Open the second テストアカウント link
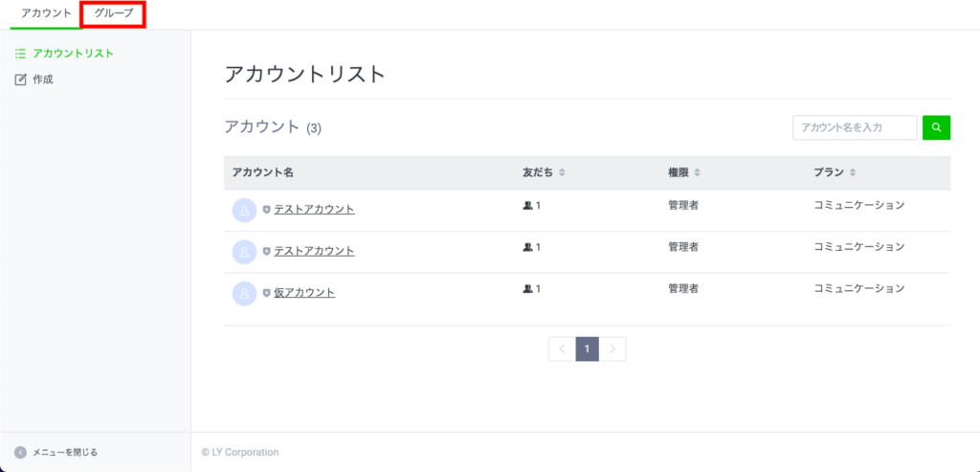The image size is (980, 472). 314,251
